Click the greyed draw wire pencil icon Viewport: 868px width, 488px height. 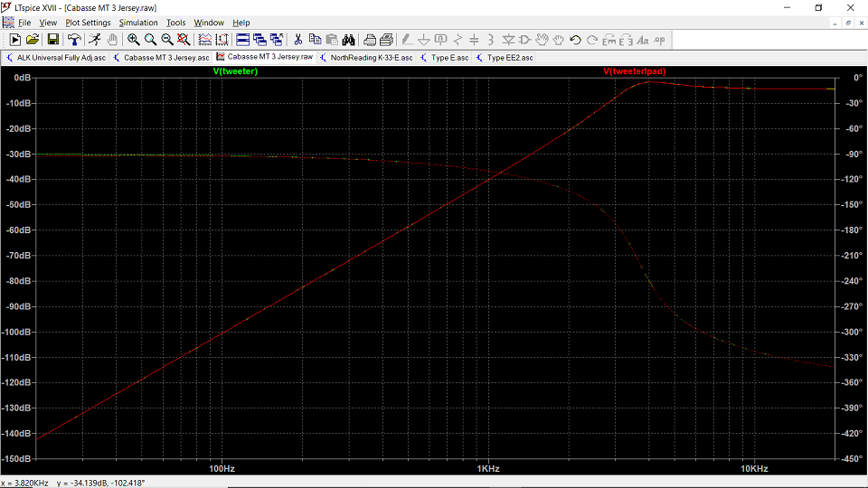coord(407,40)
